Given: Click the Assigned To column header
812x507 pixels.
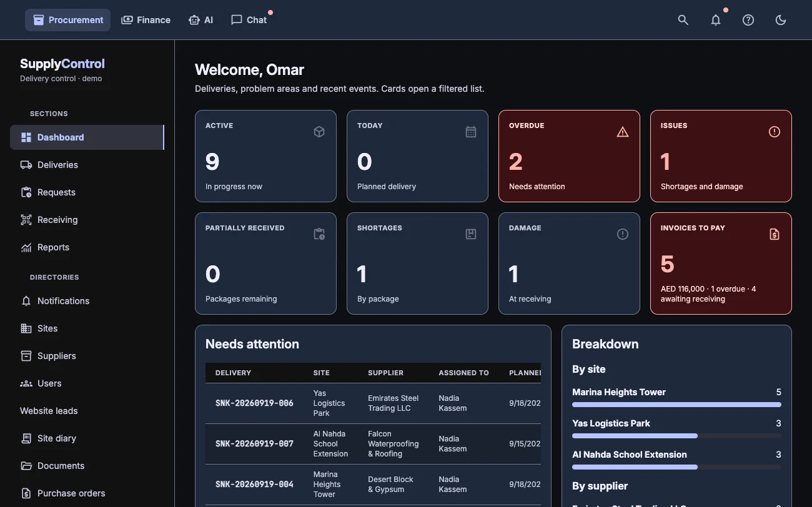Looking at the screenshot, I should coord(463,373).
